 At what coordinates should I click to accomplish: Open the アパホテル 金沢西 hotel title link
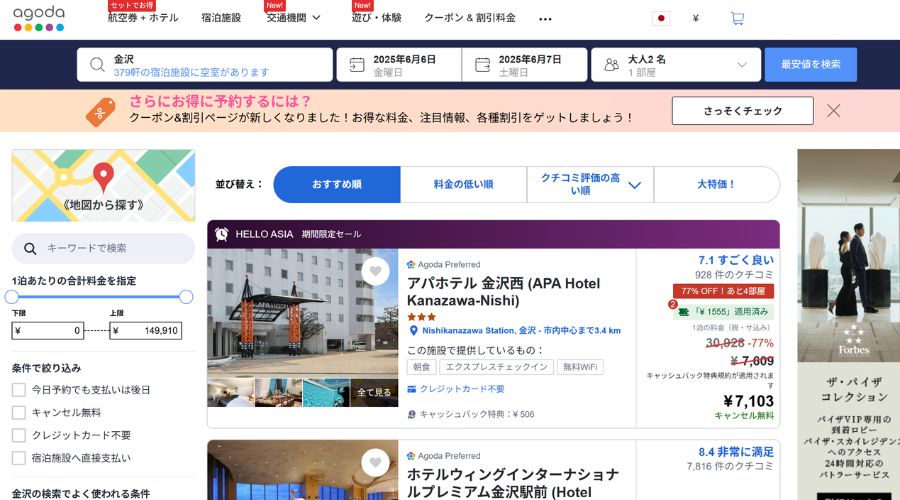(503, 292)
